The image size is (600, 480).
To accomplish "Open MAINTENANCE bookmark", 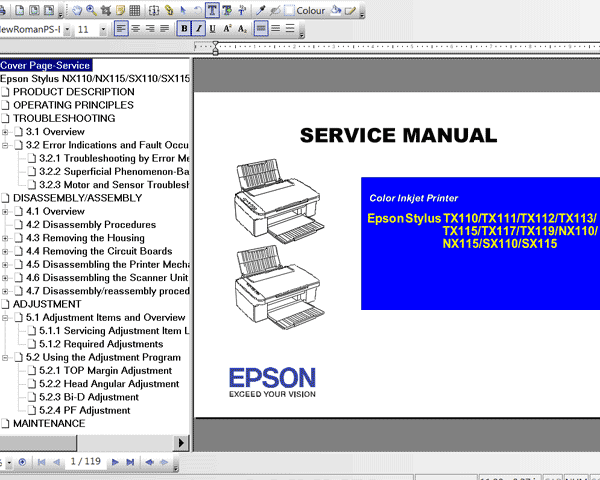I will coord(49,423).
